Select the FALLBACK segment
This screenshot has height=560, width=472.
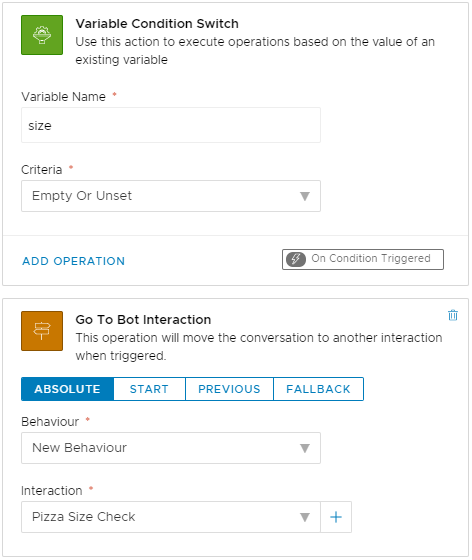pyautogui.click(x=318, y=389)
